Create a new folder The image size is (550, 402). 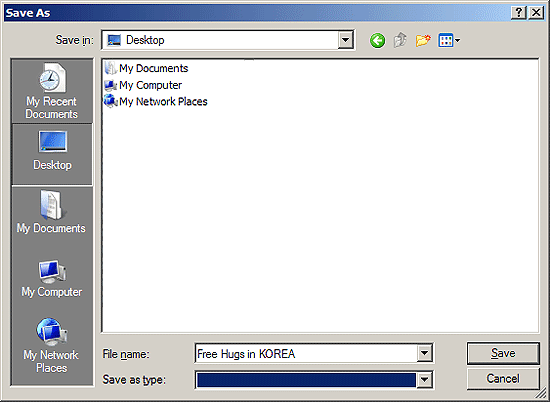tap(423, 40)
